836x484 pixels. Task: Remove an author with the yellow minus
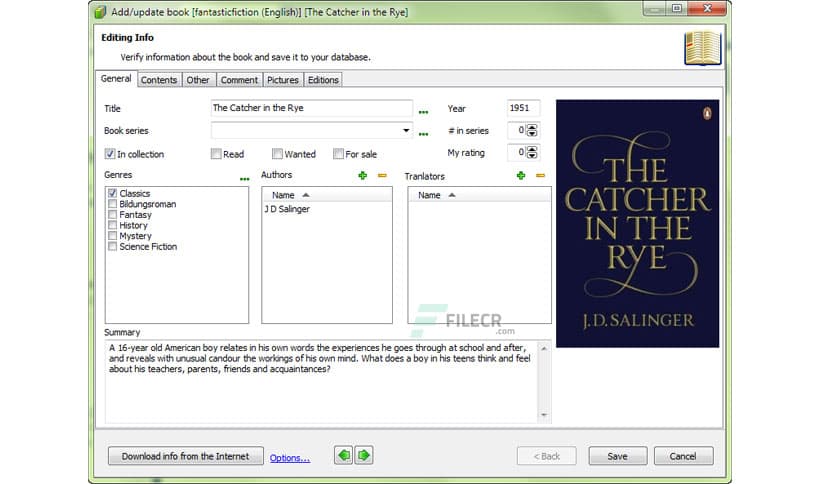[382, 175]
